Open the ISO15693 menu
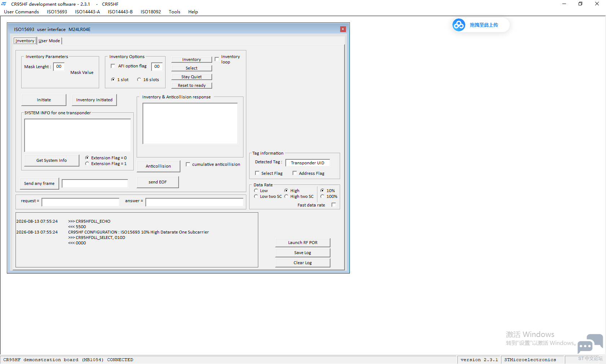The height and width of the screenshot is (364, 606). coord(57,12)
